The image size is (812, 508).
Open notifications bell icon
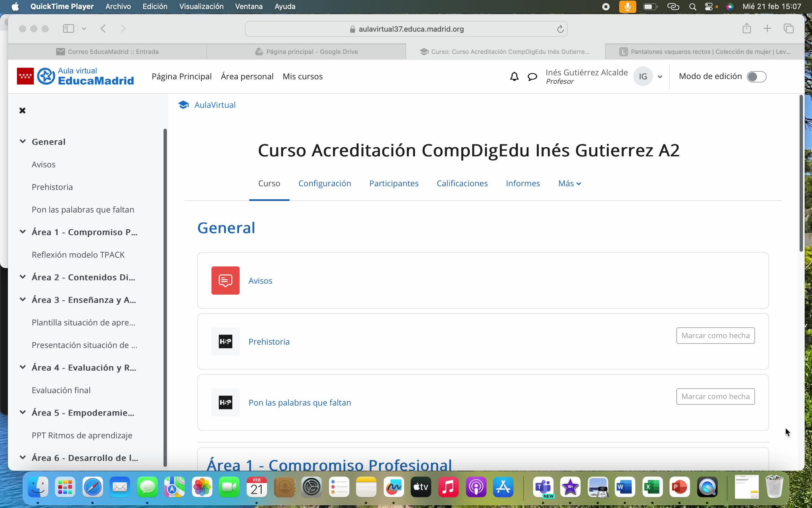[514, 76]
